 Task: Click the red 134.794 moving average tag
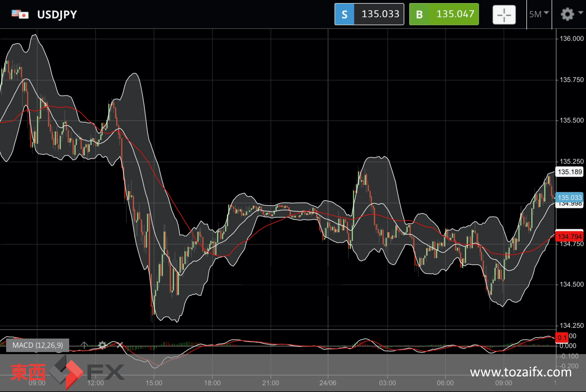pos(569,236)
